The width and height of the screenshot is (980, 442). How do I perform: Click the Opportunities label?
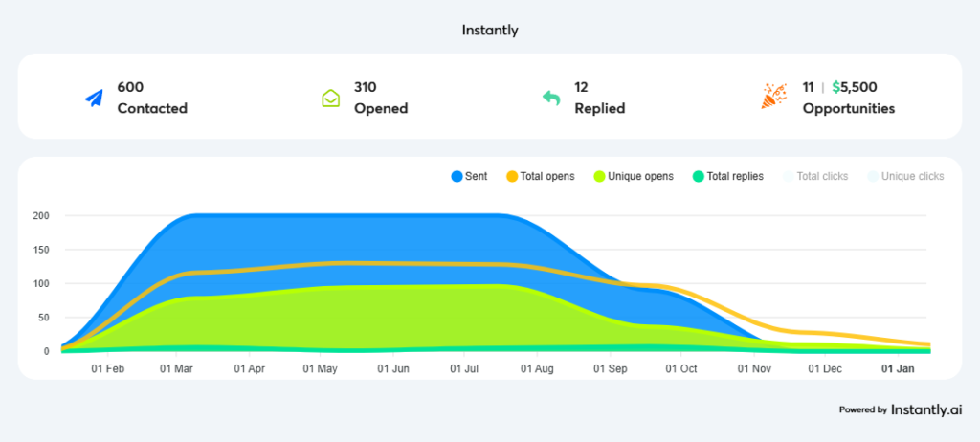coord(849,108)
